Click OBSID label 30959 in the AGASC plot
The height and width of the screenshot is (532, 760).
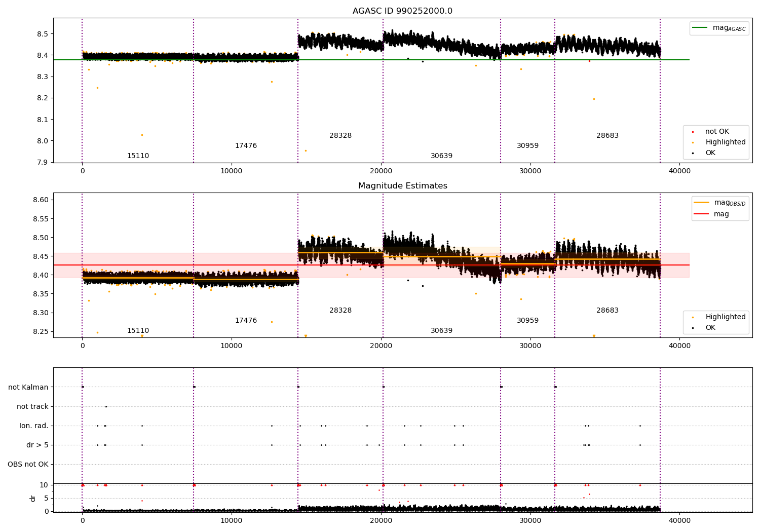tap(527, 146)
